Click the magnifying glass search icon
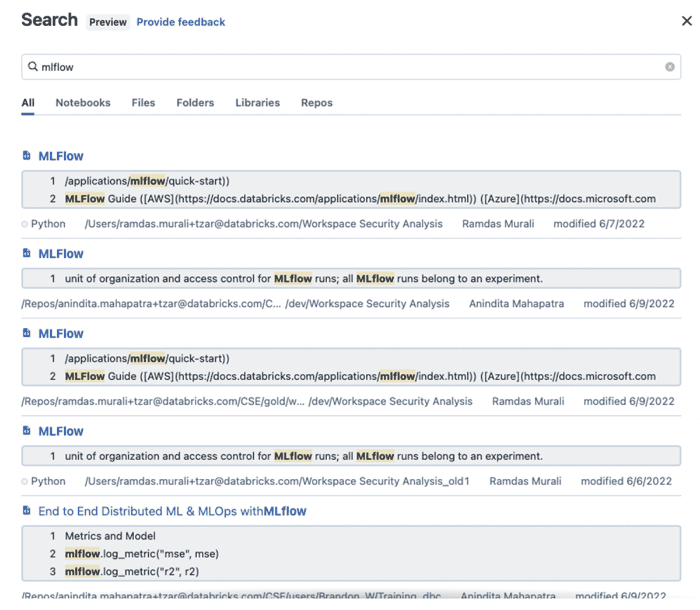 [33, 66]
